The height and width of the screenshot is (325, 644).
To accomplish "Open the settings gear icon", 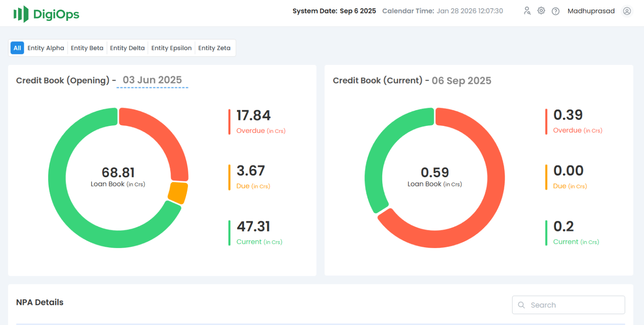I will point(541,10).
